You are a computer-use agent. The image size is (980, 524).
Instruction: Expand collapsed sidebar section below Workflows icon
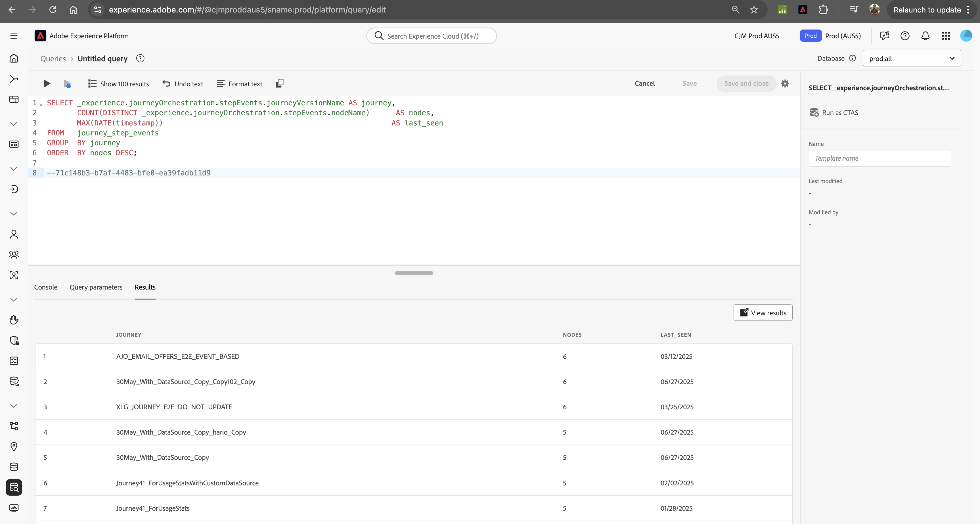14,124
